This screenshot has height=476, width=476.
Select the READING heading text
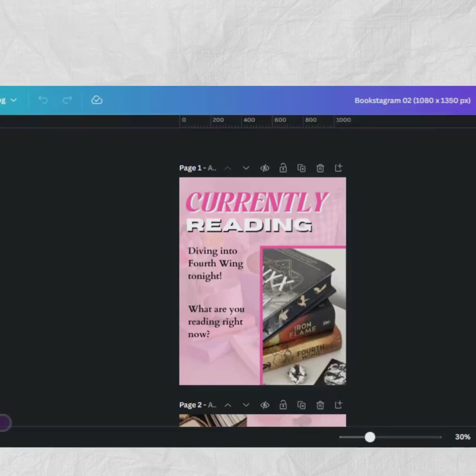[249, 225]
